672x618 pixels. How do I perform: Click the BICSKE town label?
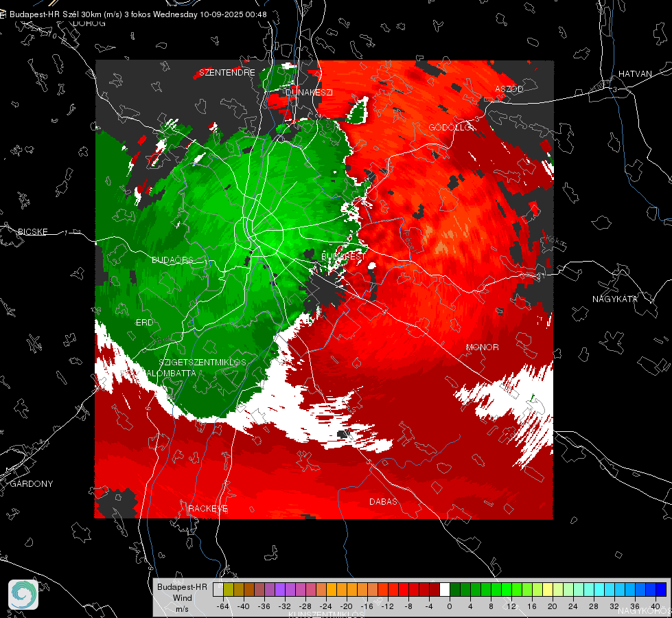tap(32, 231)
